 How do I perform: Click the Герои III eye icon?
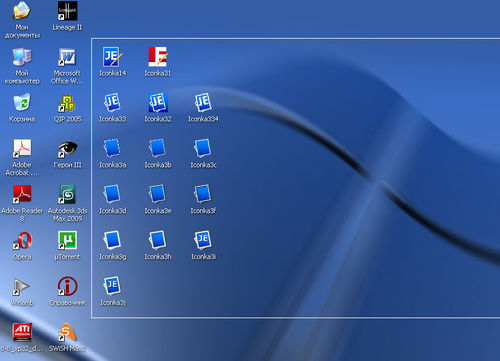point(67,149)
